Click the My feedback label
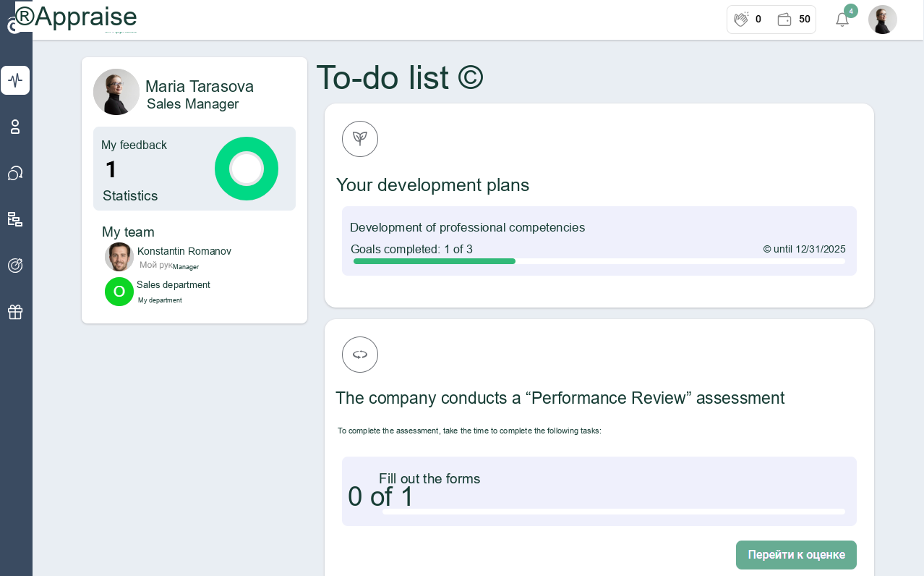The height and width of the screenshot is (576, 924). click(134, 145)
